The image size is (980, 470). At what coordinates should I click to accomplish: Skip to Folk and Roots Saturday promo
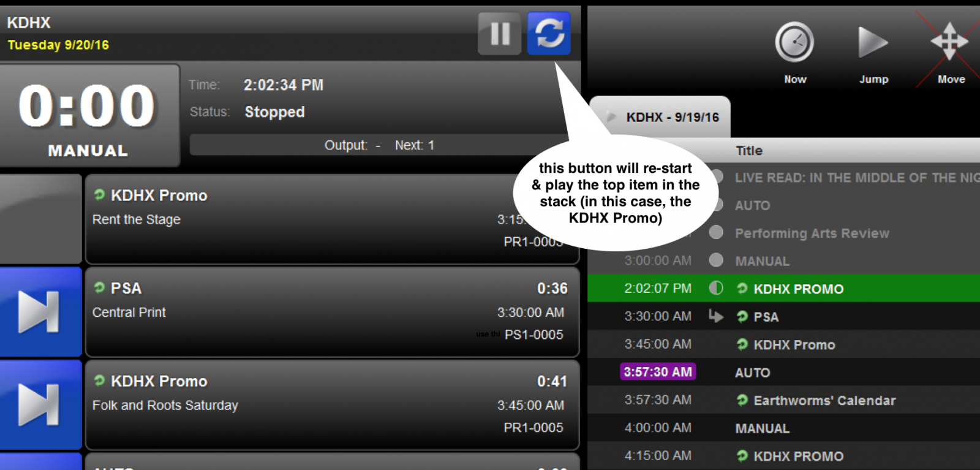point(40,405)
